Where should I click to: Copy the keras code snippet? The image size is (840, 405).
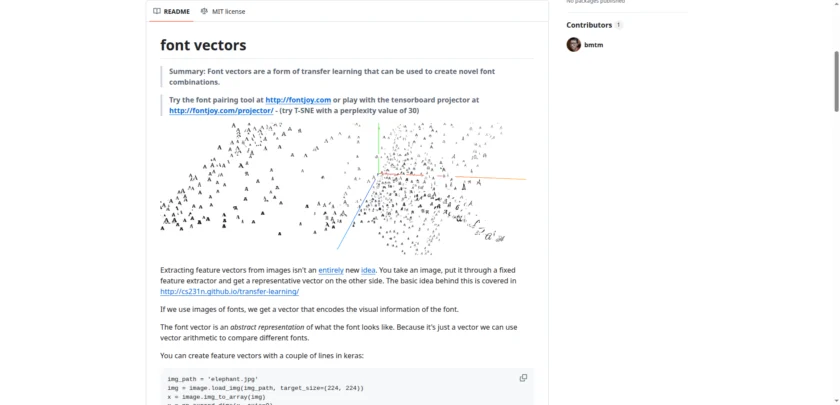523,378
